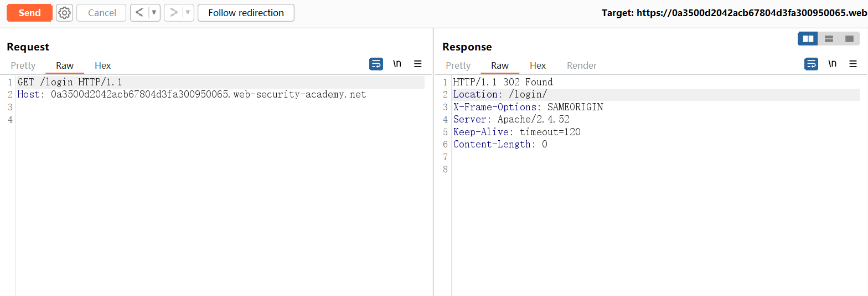Screen dimensions: 868x296
Task: Click the Host header line in request editor
Action: click(x=192, y=94)
